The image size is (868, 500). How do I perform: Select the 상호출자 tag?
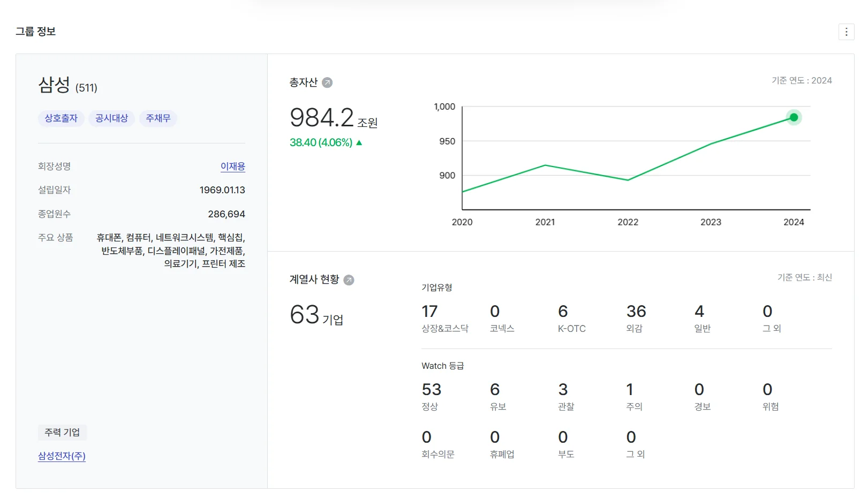point(61,118)
